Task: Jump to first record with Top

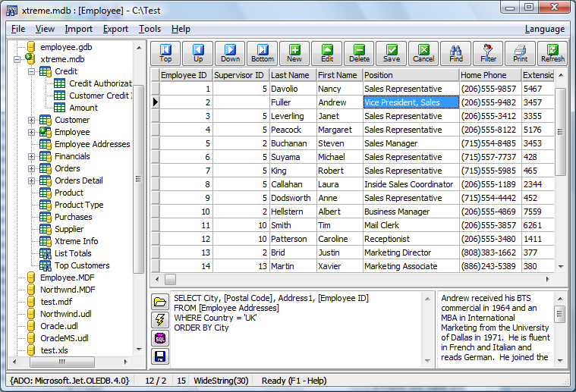Action: tap(165, 53)
